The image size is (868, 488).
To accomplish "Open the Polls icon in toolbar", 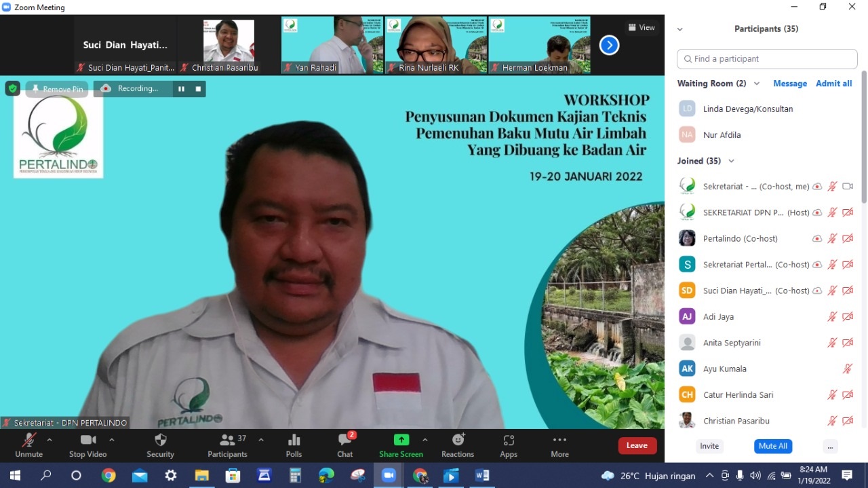I will (294, 440).
